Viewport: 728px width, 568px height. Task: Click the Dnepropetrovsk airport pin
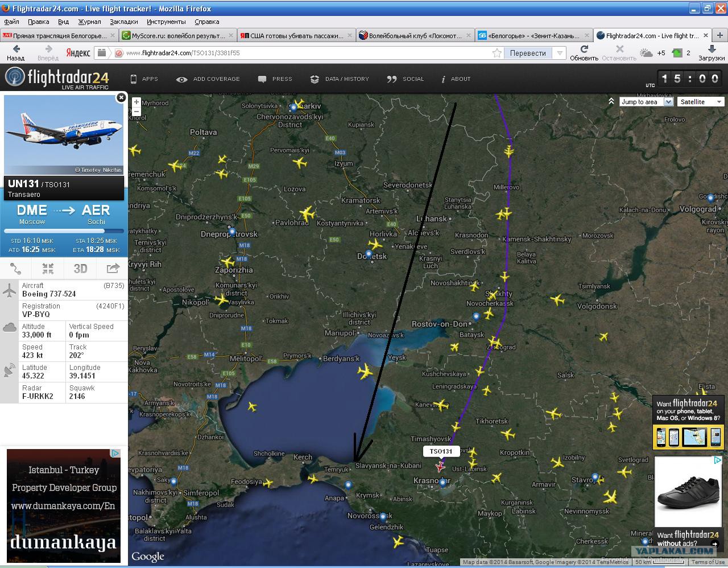pos(231,232)
